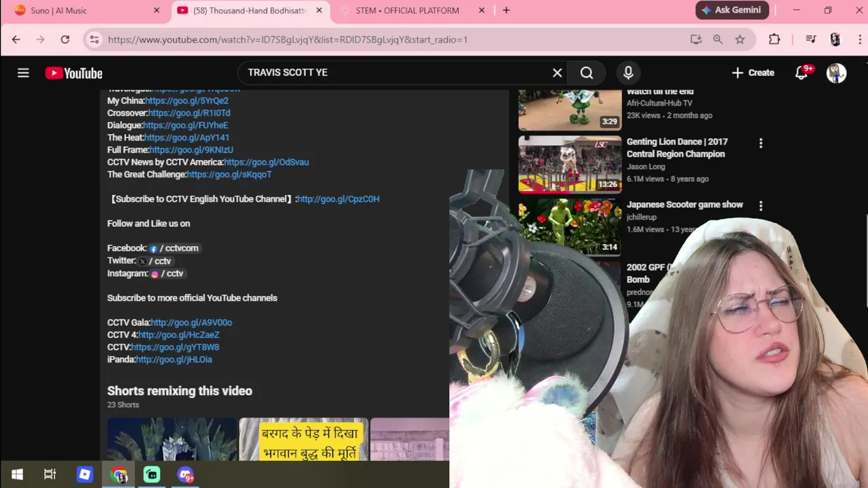Image resolution: width=868 pixels, height=488 pixels.
Task: Close the STEM Official Platform tab
Action: 482,10
